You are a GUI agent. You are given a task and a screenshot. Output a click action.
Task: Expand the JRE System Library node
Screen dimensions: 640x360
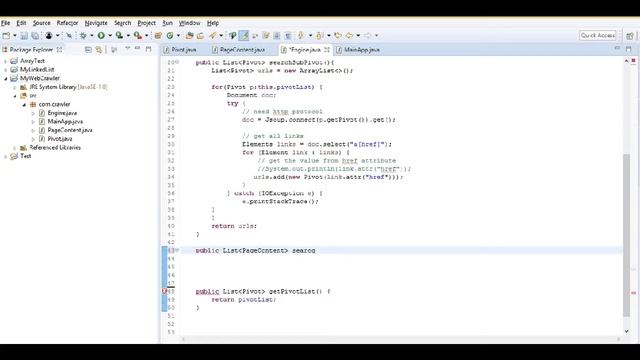click(15, 87)
